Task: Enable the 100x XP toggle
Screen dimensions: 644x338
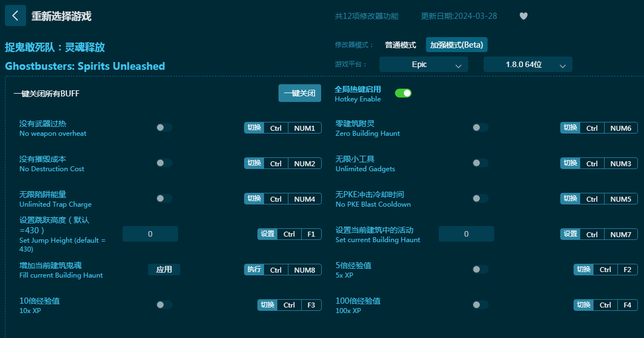Action: 480,305
